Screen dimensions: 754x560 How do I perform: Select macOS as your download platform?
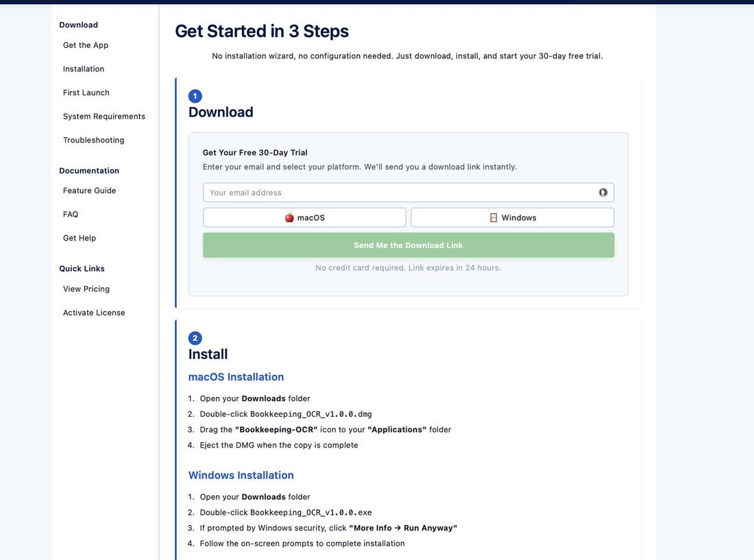click(x=304, y=217)
